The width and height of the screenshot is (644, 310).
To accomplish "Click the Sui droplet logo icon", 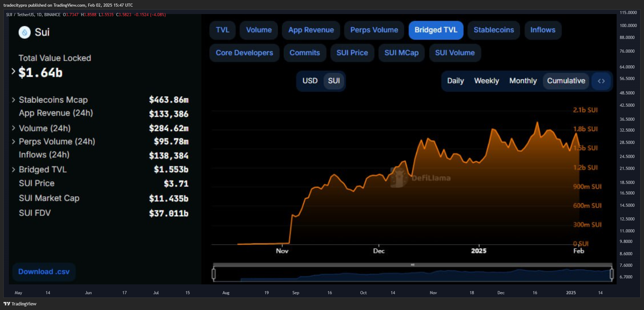I will click(25, 32).
